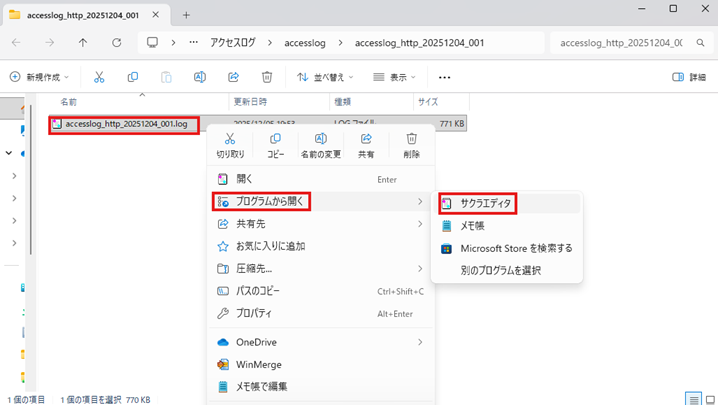The width and height of the screenshot is (718, 405).
Task: Expand the 圧縮先... submenu
Action: pyautogui.click(x=420, y=268)
